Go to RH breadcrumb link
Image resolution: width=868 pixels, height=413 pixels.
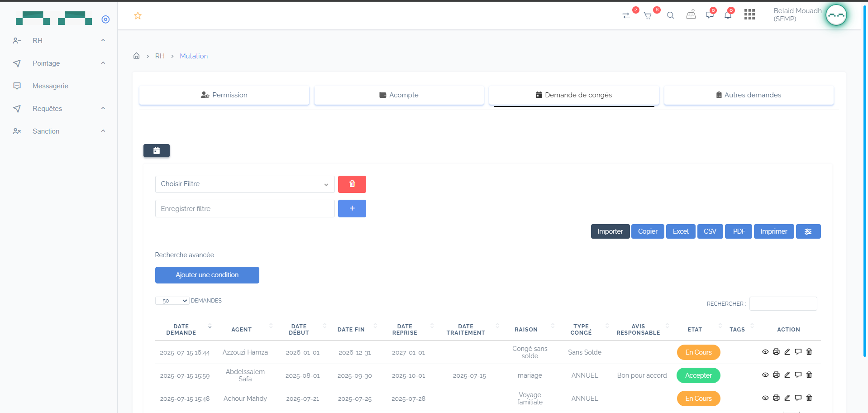160,56
